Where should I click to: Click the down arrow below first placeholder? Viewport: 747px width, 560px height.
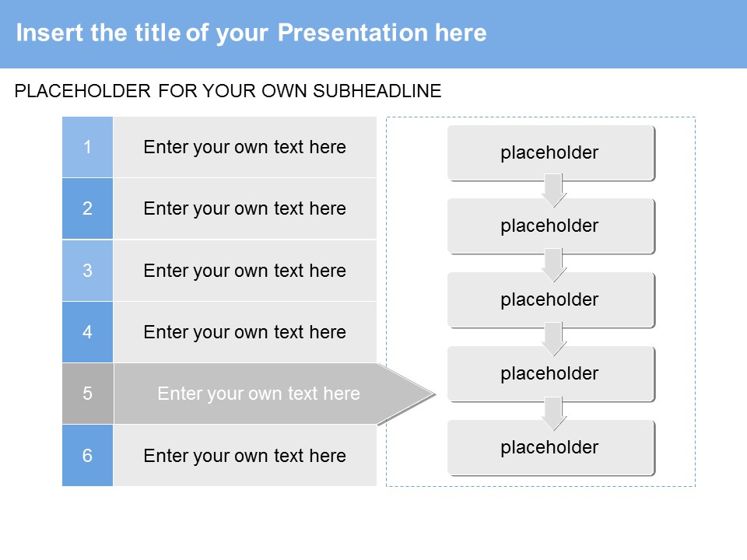coord(553,190)
